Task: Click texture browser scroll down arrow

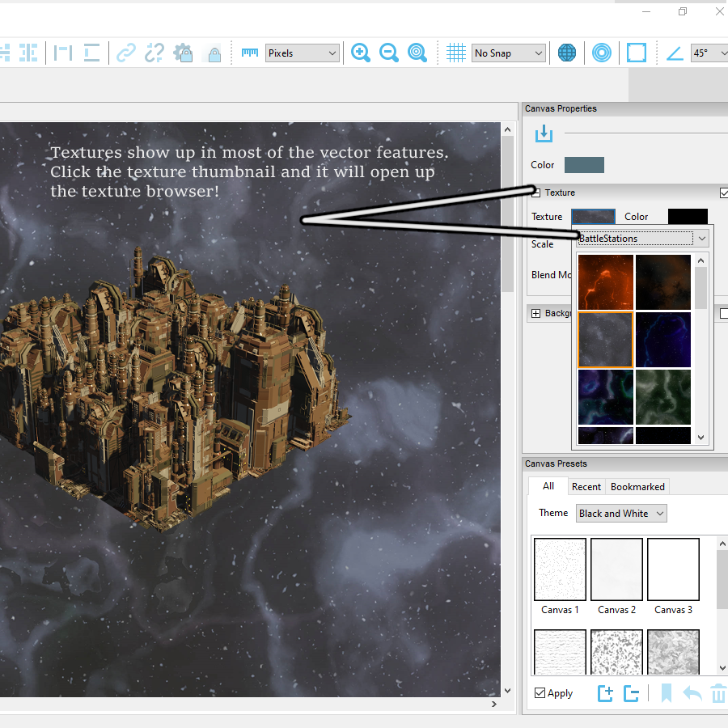Action: click(701, 438)
